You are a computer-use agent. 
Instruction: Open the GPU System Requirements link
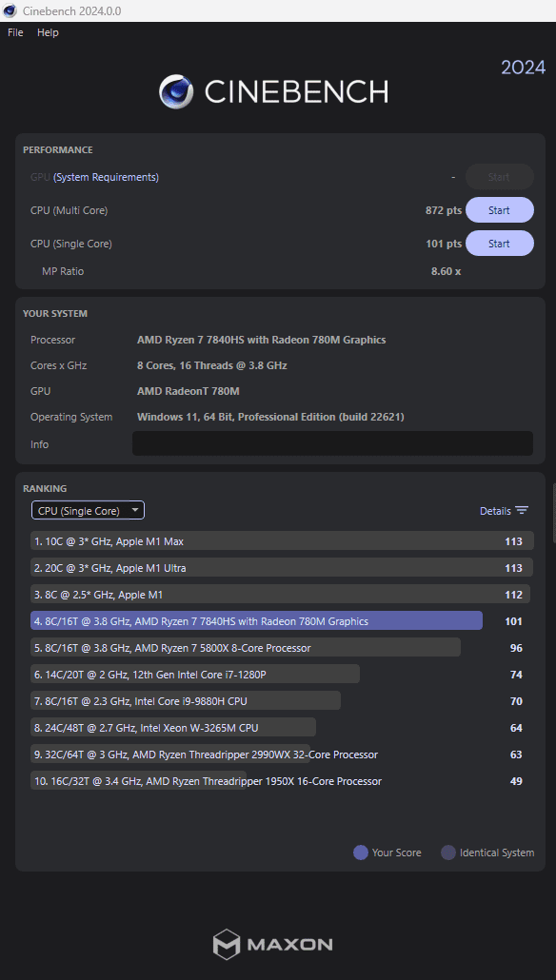(106, 178)
